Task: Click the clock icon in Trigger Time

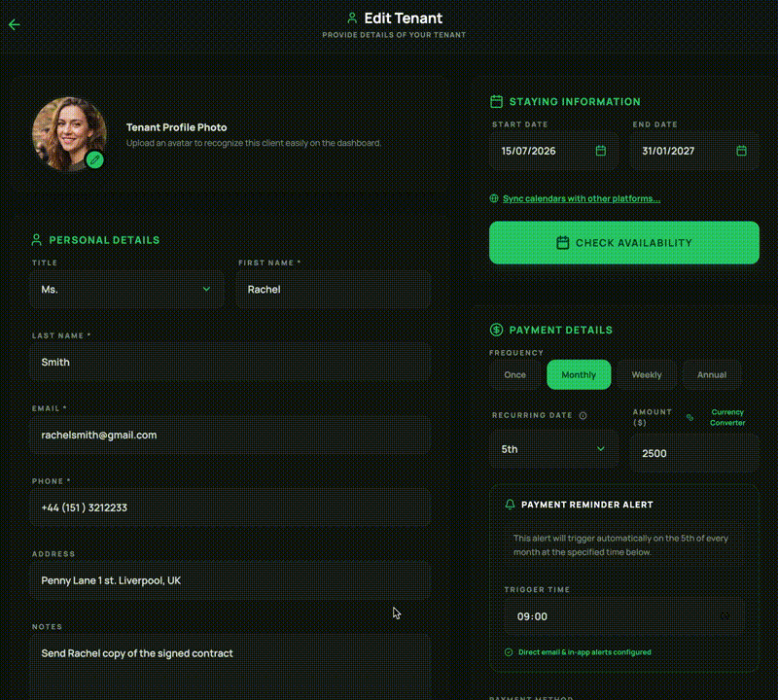Action: (x=725, y=616)
